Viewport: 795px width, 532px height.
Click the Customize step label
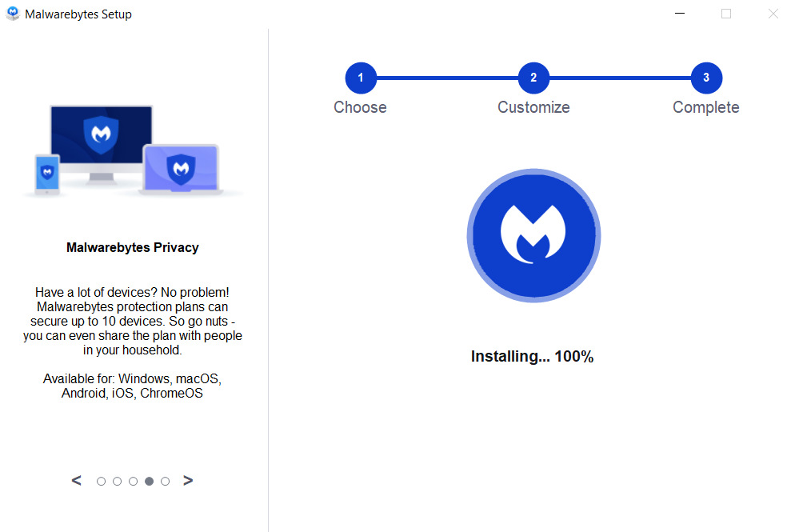tap(533, 107)
